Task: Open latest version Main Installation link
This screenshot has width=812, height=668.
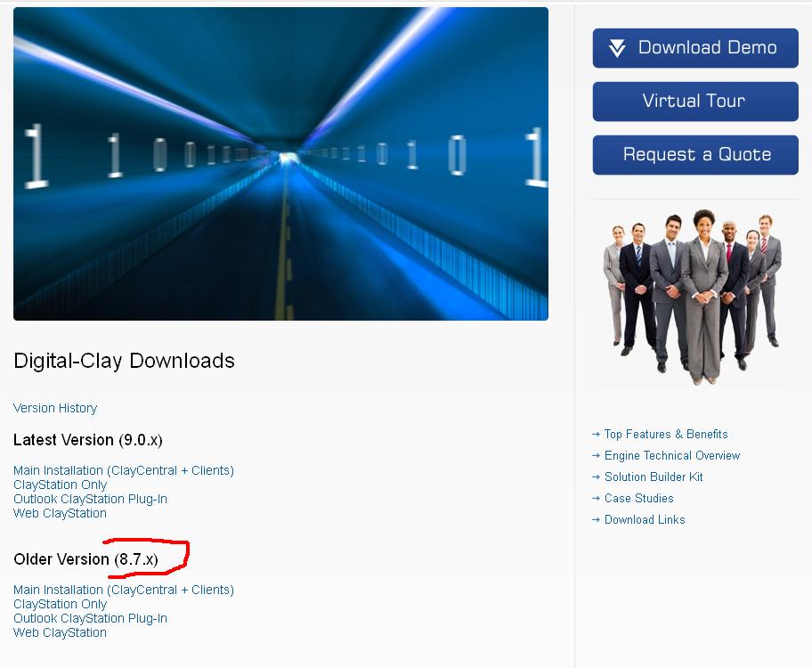Action: pyautogui.click(x=124, y=470)
